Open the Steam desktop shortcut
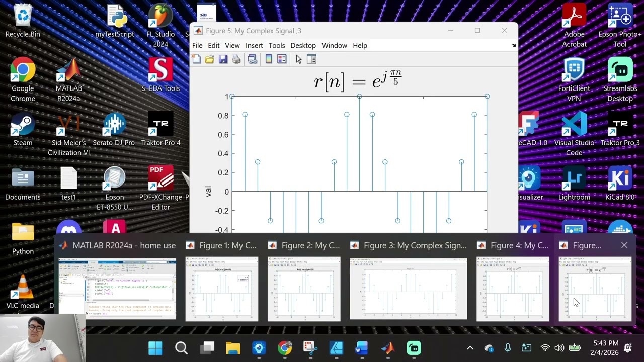 point(23,130)
